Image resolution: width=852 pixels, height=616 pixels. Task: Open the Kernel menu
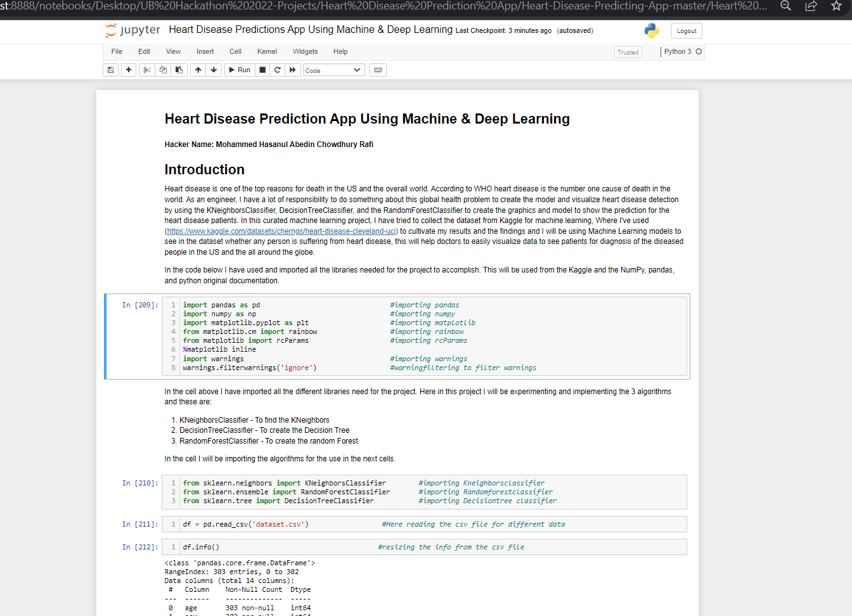pos(267,51)
